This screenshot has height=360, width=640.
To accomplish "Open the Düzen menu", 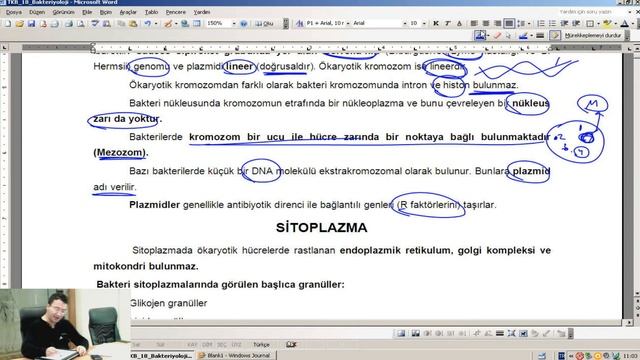I will pyautogui.click(x=37, y=12).
